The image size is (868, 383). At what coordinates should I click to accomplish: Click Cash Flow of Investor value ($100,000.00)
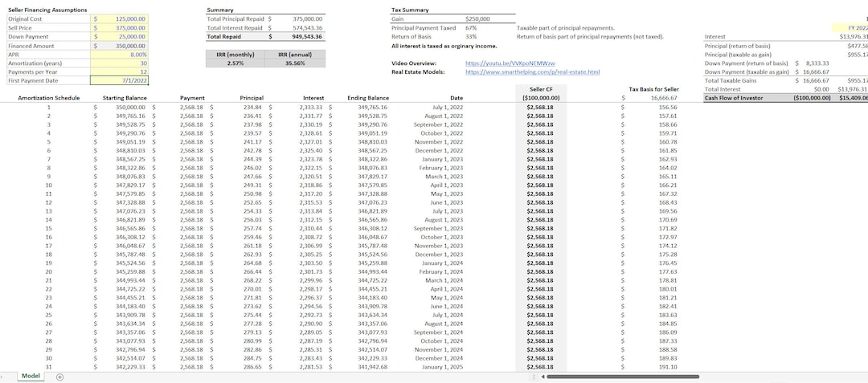pos(812,98)
